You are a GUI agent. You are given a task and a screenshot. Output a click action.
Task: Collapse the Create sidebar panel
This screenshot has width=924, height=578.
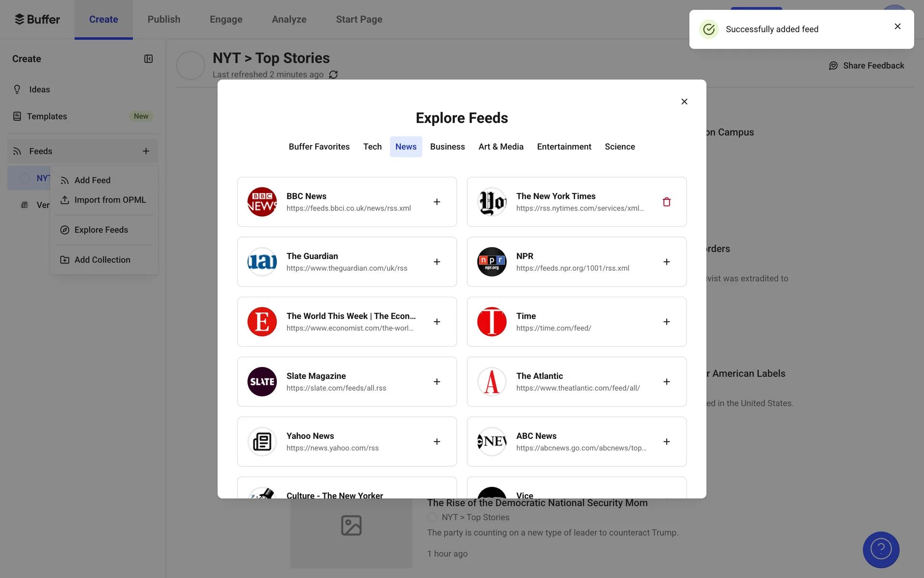148,59
